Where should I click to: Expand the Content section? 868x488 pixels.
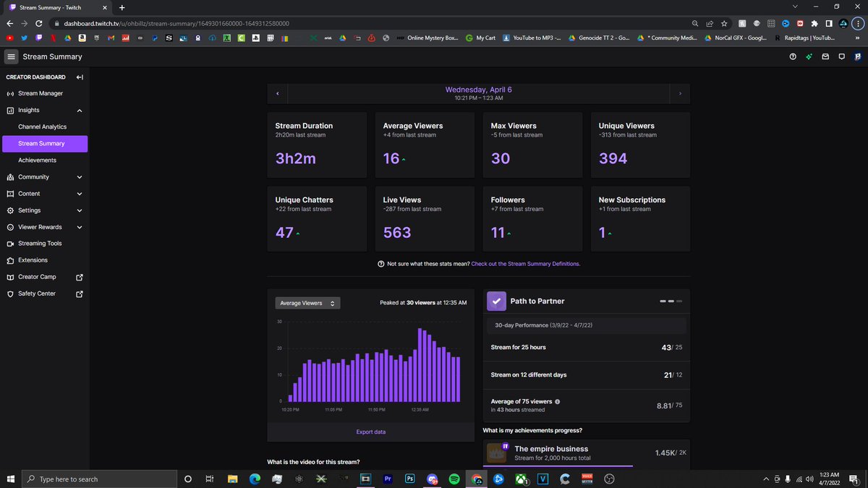point(80,194)
